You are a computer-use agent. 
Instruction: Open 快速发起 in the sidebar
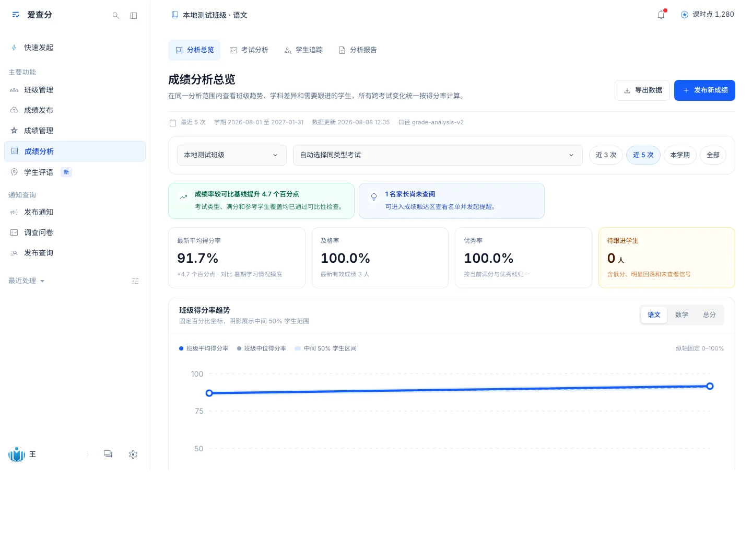pos(75,48)
